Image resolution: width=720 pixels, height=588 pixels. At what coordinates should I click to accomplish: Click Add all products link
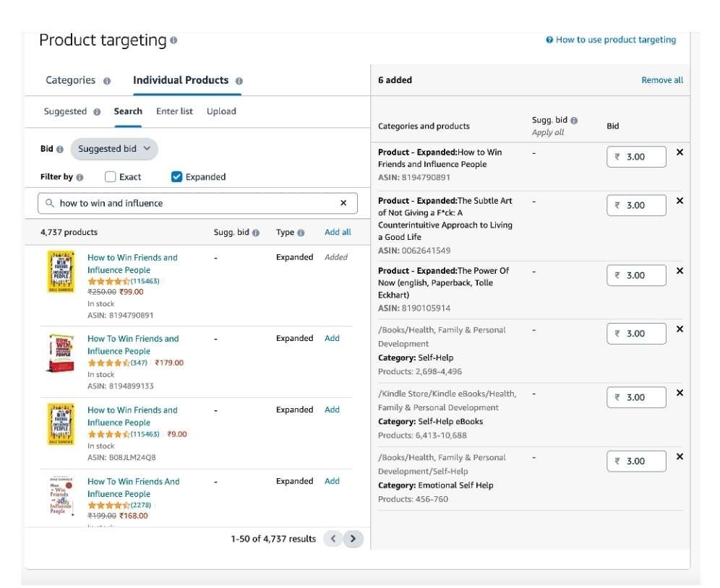pos(338,233)
